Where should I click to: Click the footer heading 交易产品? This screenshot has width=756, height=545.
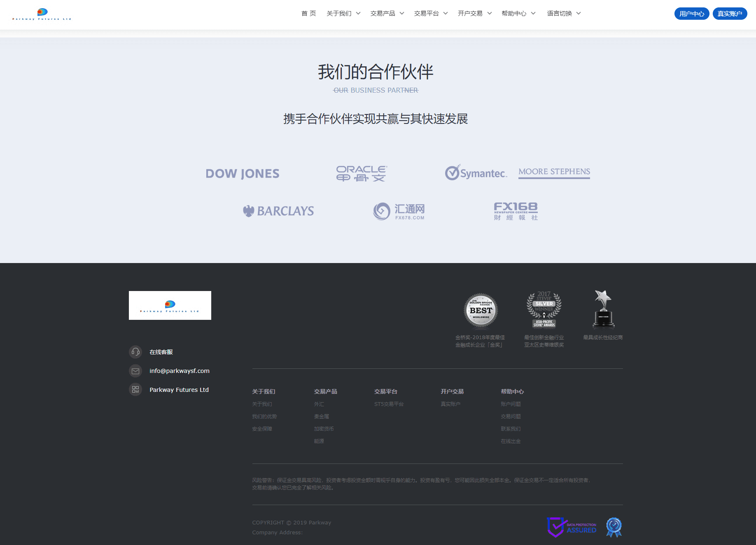[x=326, y=391]
